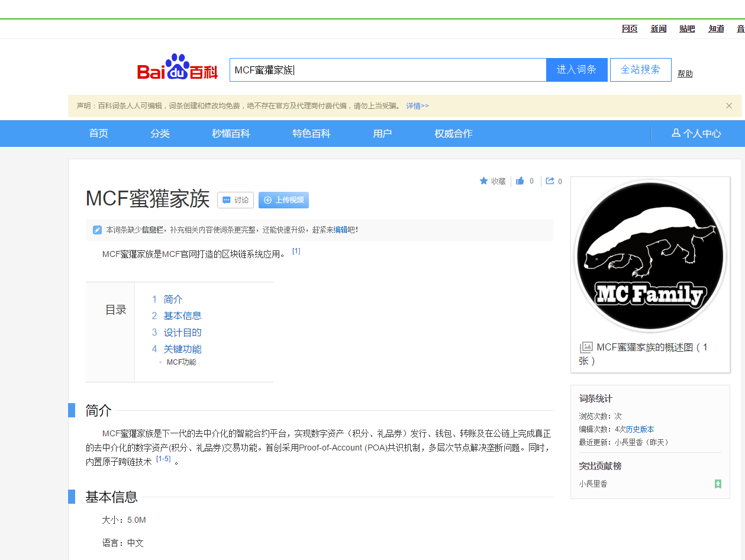Image resolution: width=745 pixels, height=560 pixels.
Task: Jump to 简介 in table of contents
Action: (173, 300)
